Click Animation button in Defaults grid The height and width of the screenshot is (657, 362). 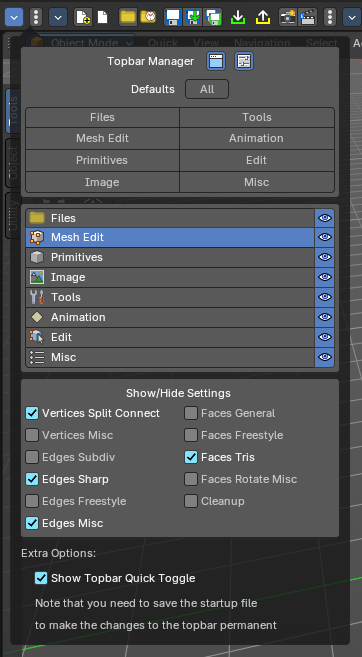(x=257, y=138)
